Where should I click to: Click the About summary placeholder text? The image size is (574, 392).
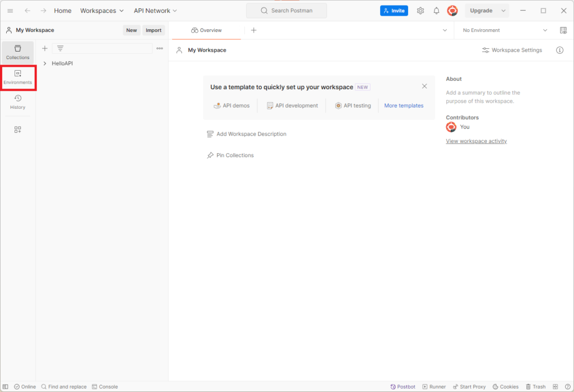click(483, 97)
